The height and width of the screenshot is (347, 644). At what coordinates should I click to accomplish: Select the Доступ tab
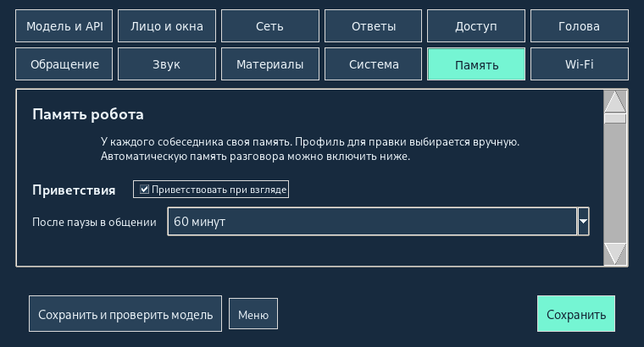pos(476,26)
